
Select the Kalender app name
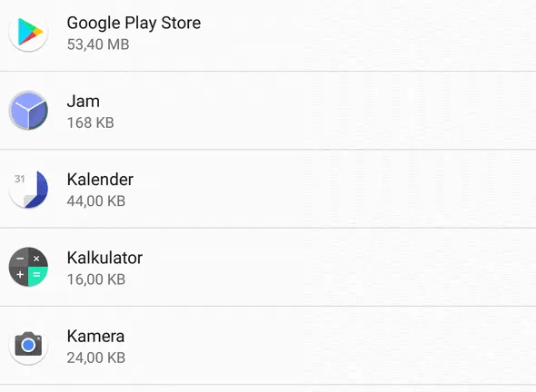[x=100, y=180]
